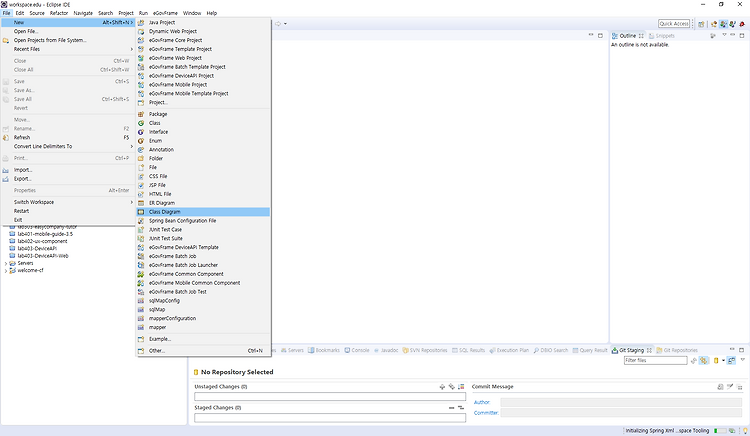Expand Convert Line Delimiters To submenu
This screenshot has width=750, height=436.
[x=68, y=146]
